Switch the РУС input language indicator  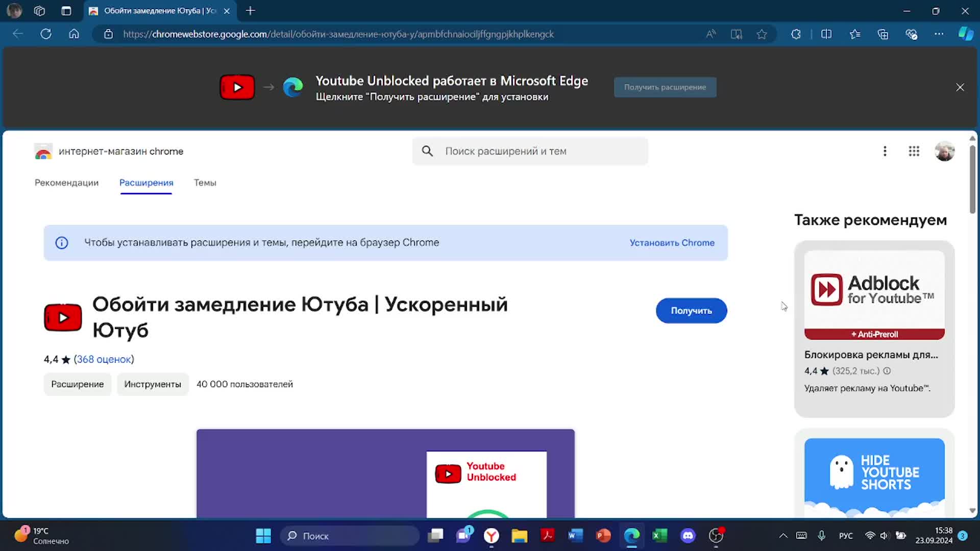(846, 536)
